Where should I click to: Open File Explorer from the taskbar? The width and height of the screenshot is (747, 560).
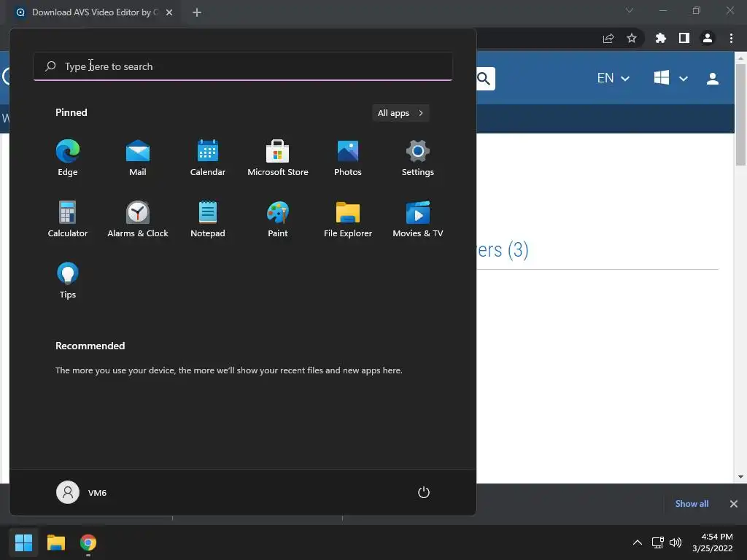pyautogui.click(x=55, y=542)
